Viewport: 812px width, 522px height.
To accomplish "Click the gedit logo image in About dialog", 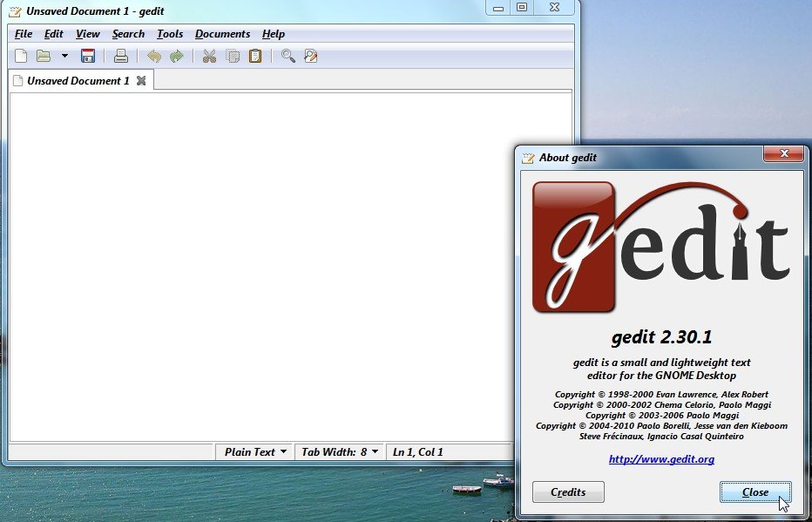I will pyautogui.click(x=661, y=247).
